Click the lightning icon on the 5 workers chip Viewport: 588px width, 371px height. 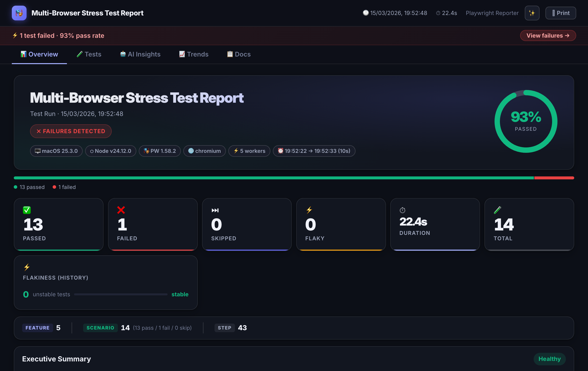click(x=236, y=151)
